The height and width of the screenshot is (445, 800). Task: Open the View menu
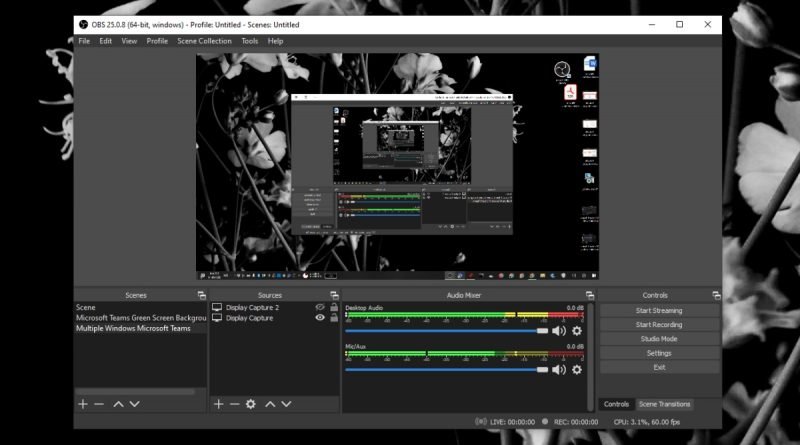(x=129, y=41)
